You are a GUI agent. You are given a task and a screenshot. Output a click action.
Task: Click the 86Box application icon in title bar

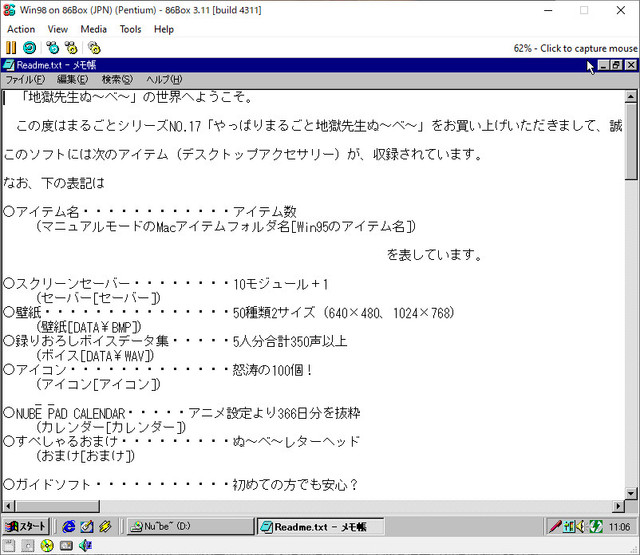pos(9,10)
